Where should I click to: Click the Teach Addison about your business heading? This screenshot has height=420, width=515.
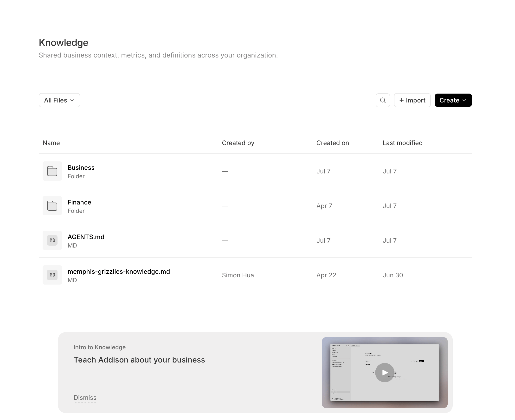click(x=139, y=360)
